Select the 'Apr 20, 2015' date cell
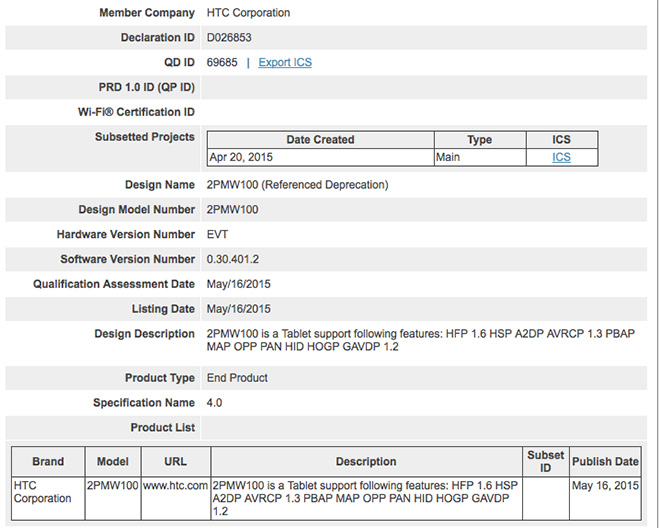The height and width of the screenshot is (528, 660). point(320,157)
